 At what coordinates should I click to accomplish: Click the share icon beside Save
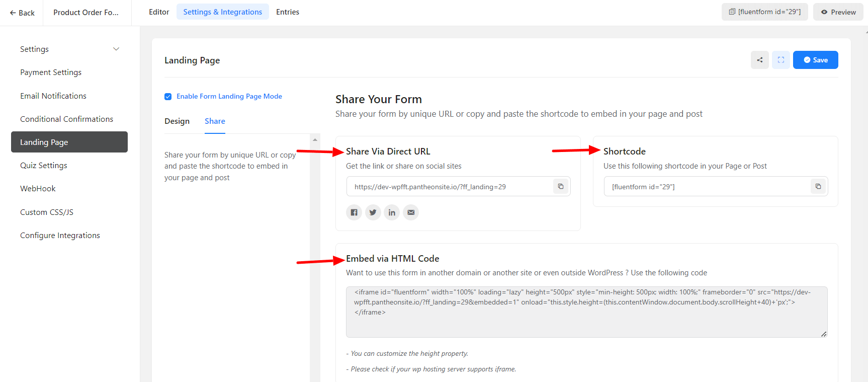760,60
